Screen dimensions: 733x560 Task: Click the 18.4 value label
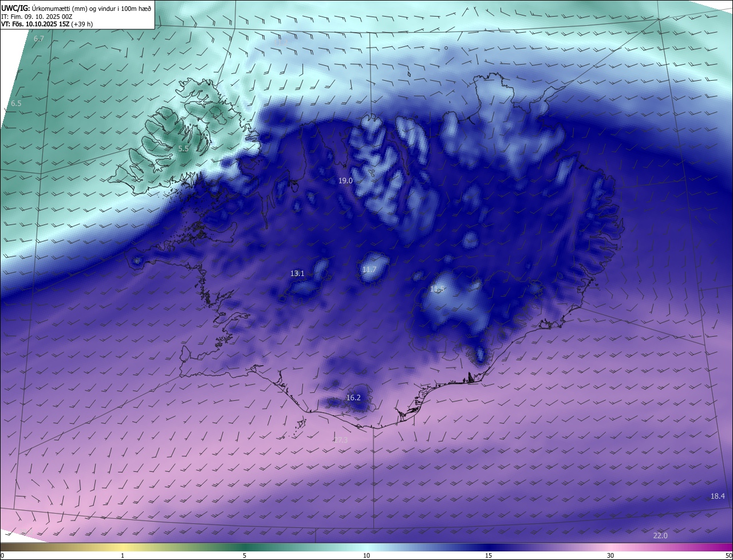click(x=718, y=496)
